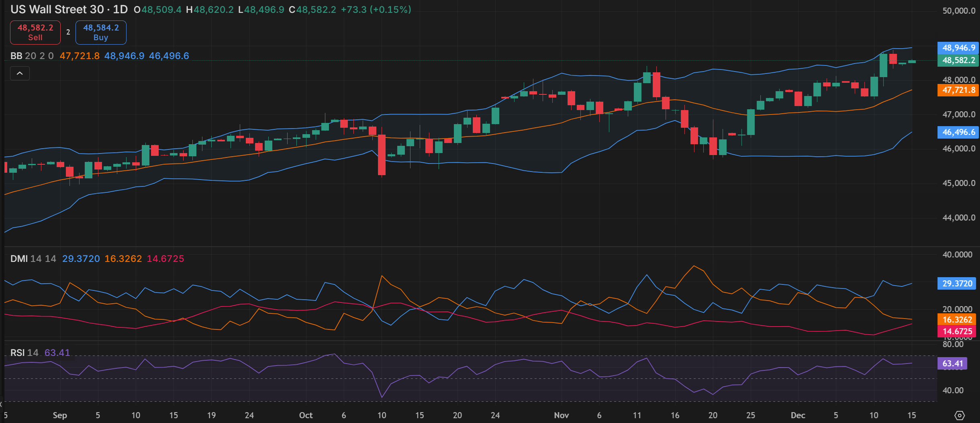Click the Dec label on time axis
This screenshot has height=423, width=980.
798,415
